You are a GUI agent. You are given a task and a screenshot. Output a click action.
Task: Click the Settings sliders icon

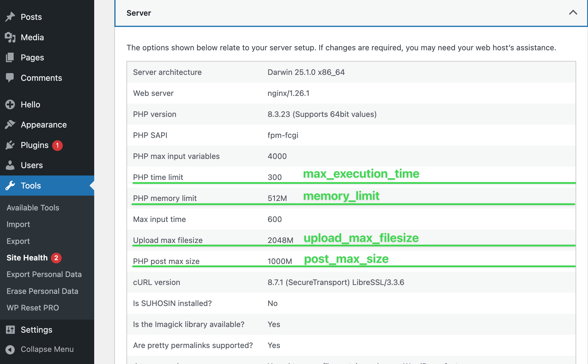(10, 330)
